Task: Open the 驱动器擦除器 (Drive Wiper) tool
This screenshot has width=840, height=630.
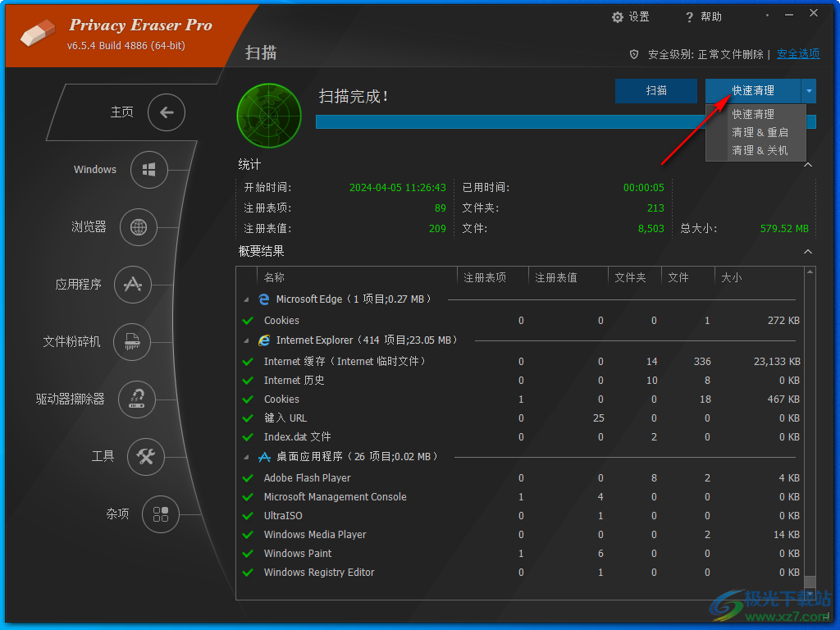Action: click(137, 399)
